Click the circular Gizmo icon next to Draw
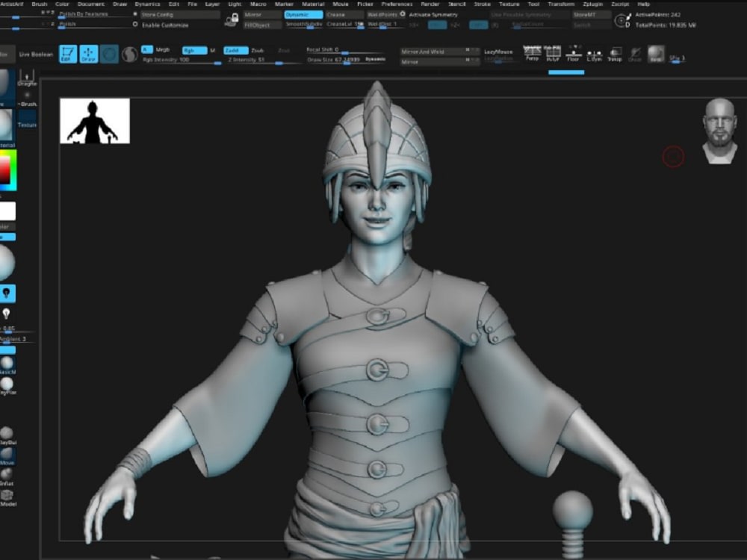This screenshot has width=747, height=560. point(109,54)
